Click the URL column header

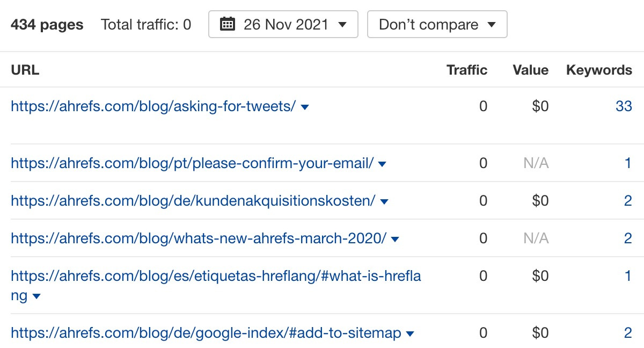(25, 70)
